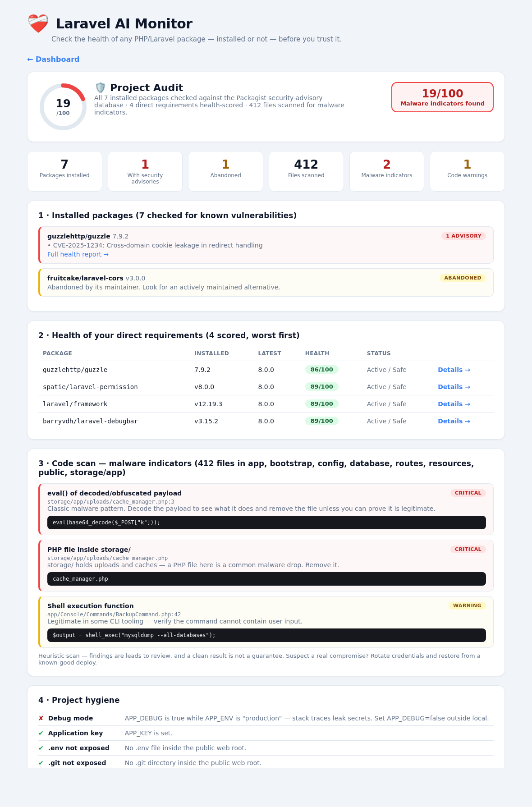
Task: Open Details for spatie/laravel-permission
Action: pyautogui.click(x=454, y=387)
